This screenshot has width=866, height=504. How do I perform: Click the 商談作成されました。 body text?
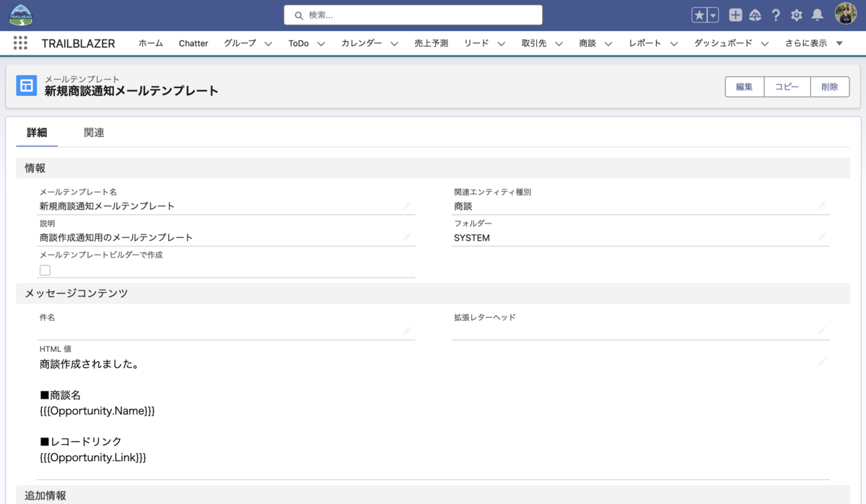click(89, 364)
